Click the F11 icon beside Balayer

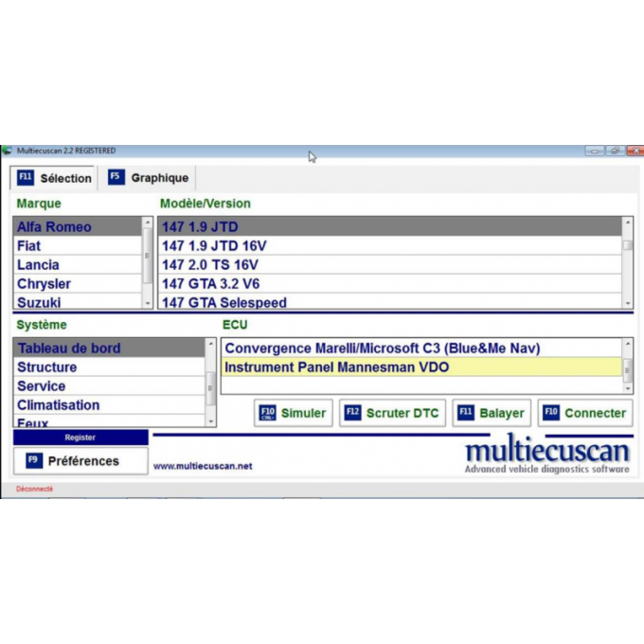(466, 412)
